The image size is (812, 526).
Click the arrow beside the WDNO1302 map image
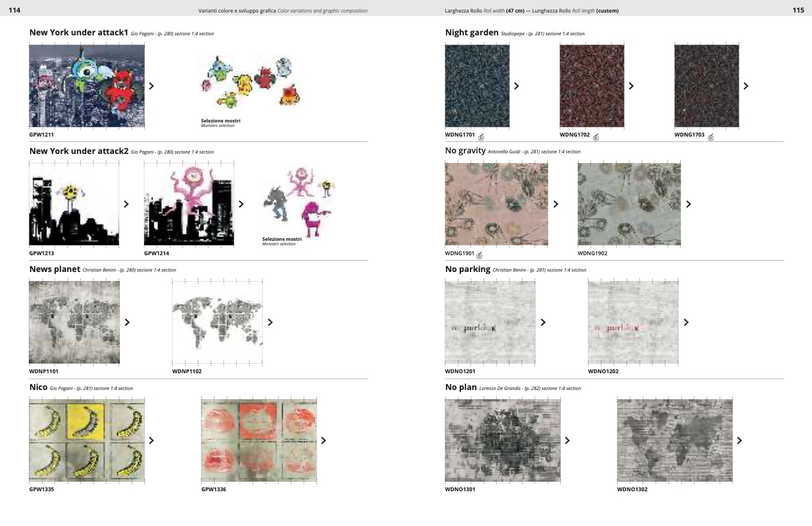(739, 440)
